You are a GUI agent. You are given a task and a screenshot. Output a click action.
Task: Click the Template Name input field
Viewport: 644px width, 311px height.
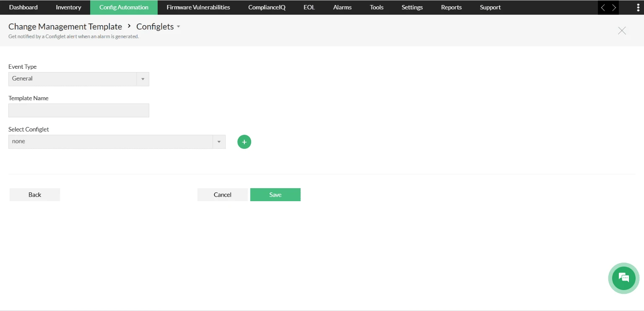point(79,111)
